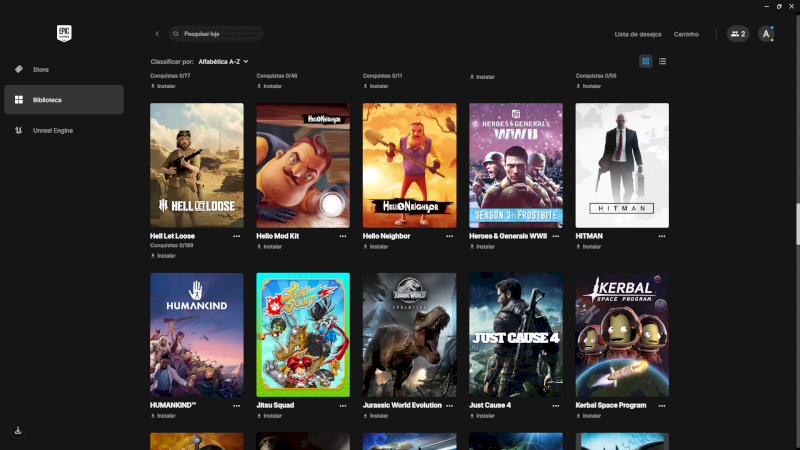Open the friends list icon
This screenshot has height=450, width=800.
pos(738,34)
